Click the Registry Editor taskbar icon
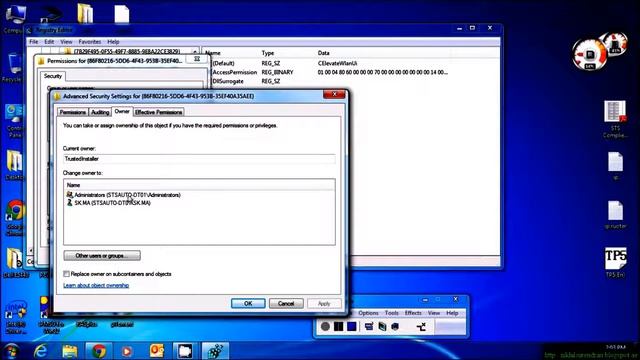Image resolution: width=640 pixels, height=360 pixels. [x=215, y=351]
